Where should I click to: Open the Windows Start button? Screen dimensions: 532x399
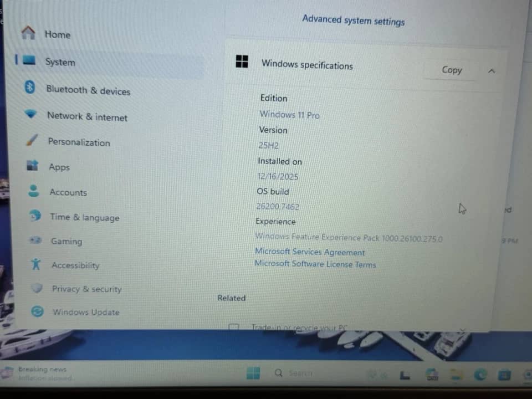pos(253,373)
